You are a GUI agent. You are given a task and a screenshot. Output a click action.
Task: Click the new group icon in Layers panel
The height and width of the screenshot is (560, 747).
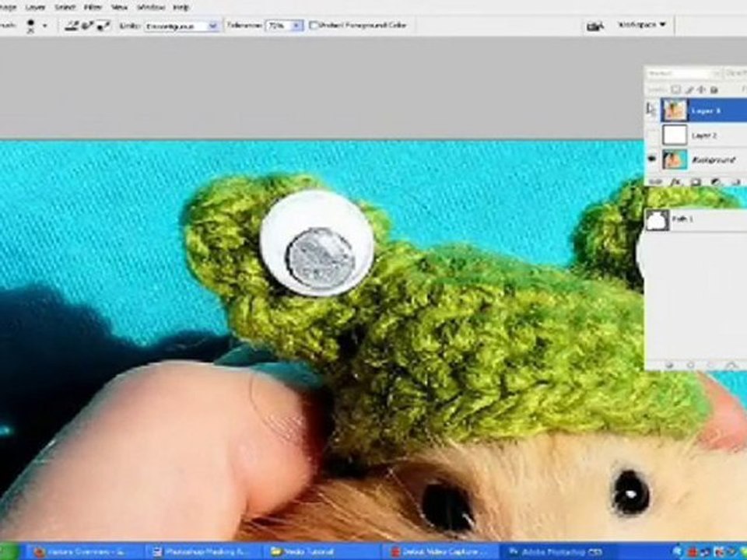click(735, 181)
